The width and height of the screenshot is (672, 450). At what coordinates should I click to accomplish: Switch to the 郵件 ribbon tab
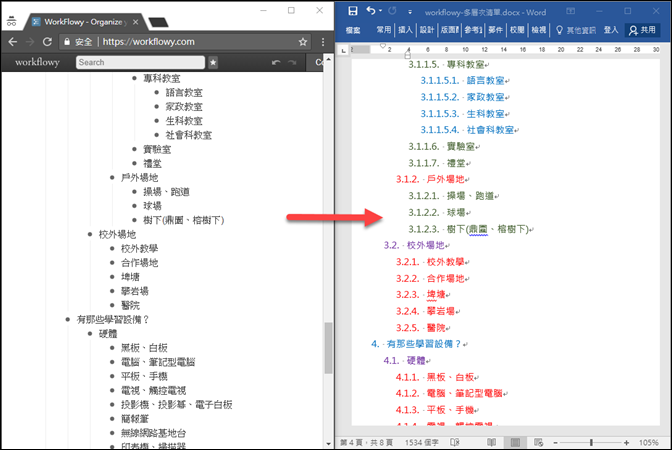click(495, 30)
